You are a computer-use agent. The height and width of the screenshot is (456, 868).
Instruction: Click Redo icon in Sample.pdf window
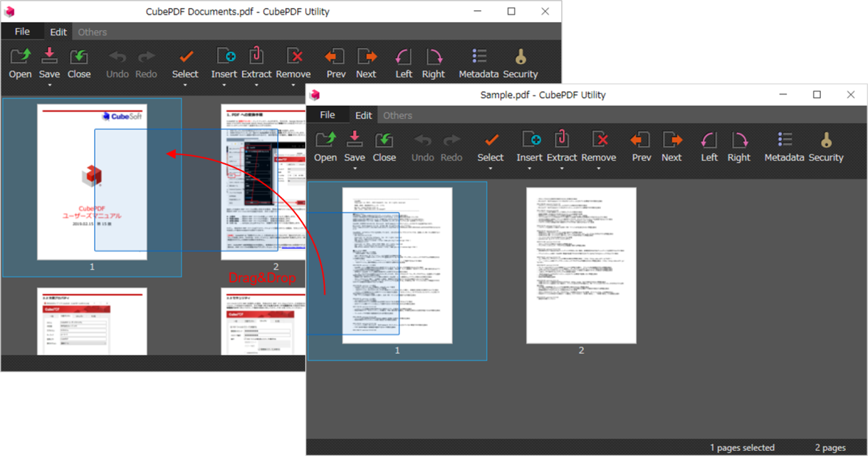point(452,140)
